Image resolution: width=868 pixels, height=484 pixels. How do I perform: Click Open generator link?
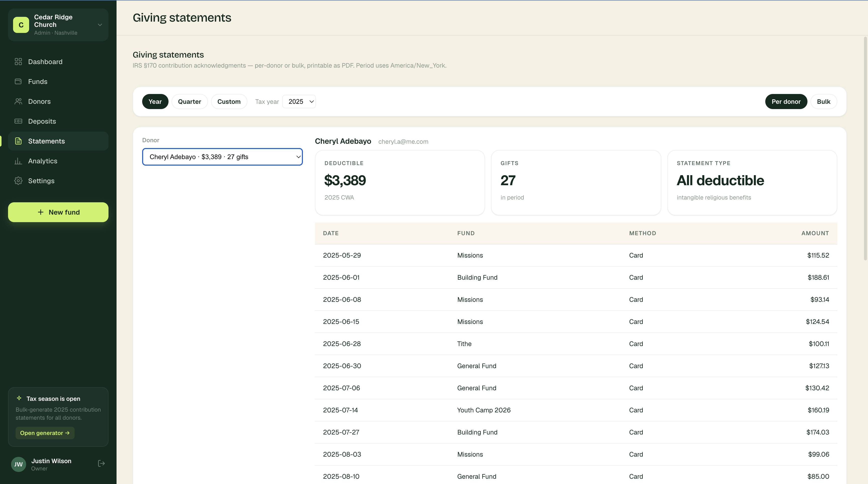pyautogui.click(x=45, y=433)
